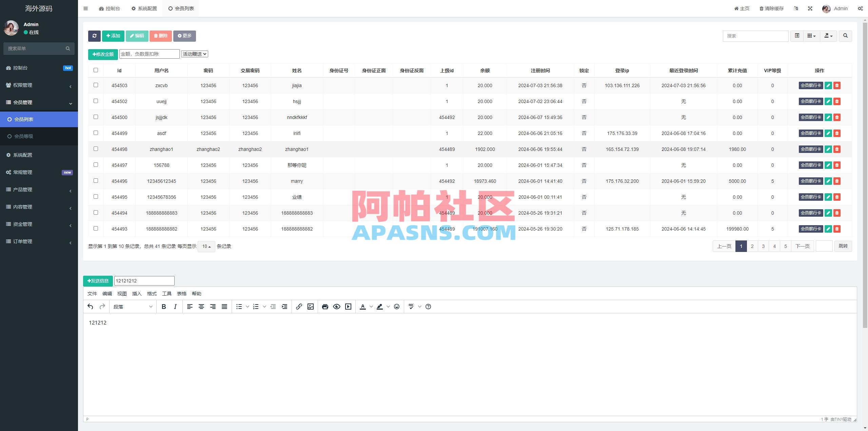Insert an emoji in the message editor
The image size is (868, 431).
[x=396, y=307]
